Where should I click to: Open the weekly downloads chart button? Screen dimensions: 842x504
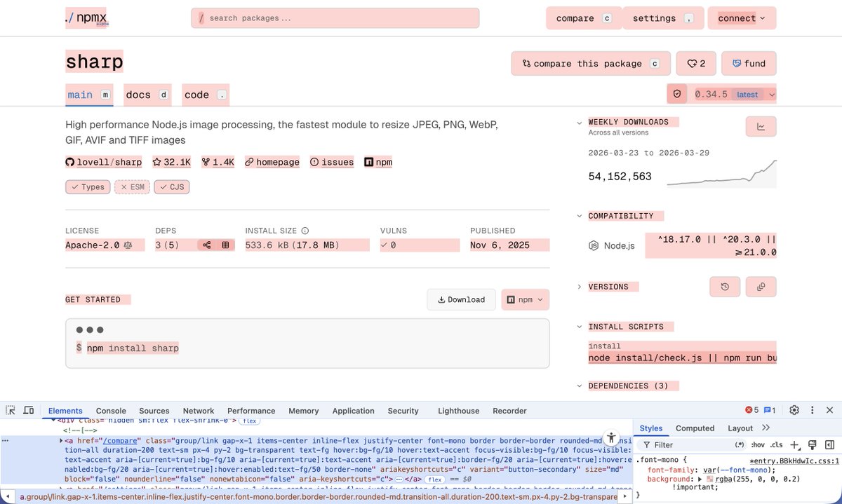[761, 127]
